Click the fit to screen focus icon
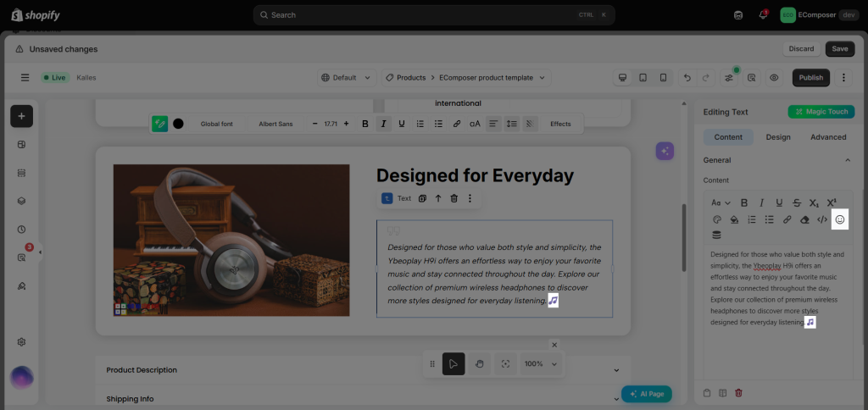 point(505,363)
